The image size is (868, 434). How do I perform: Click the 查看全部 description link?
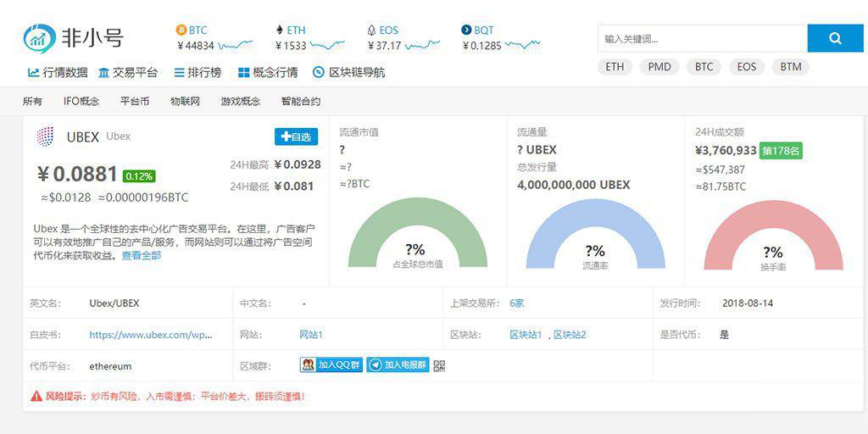click(142, 256)
